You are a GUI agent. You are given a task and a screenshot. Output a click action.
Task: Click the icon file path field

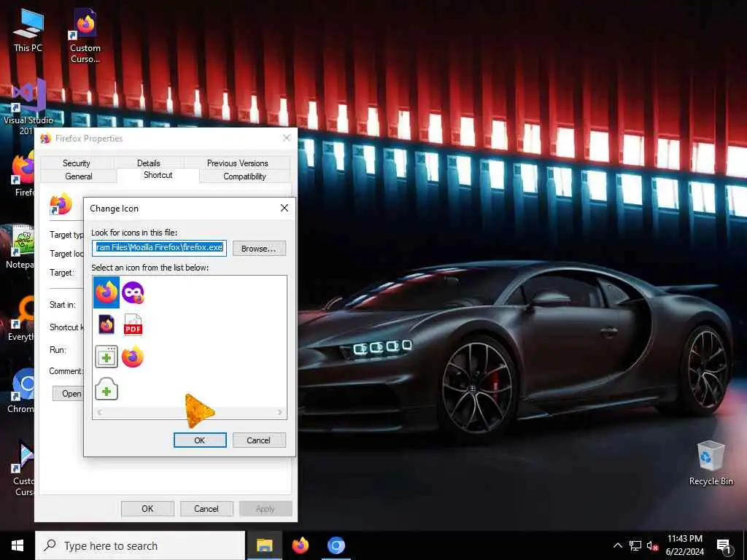pyautogui.click(x=159, y=248)
